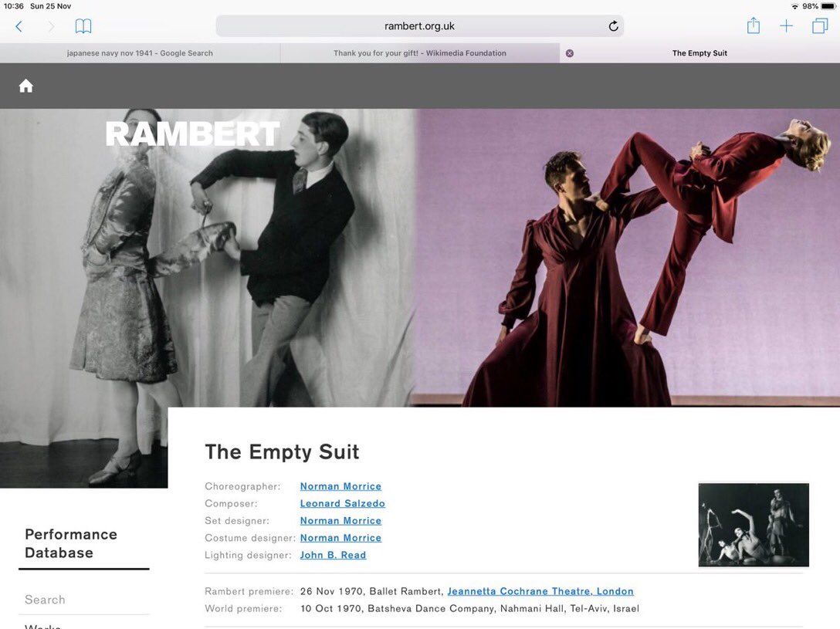
Task: Close The Empty Suit tab
Action: click(x=570, y=53)
